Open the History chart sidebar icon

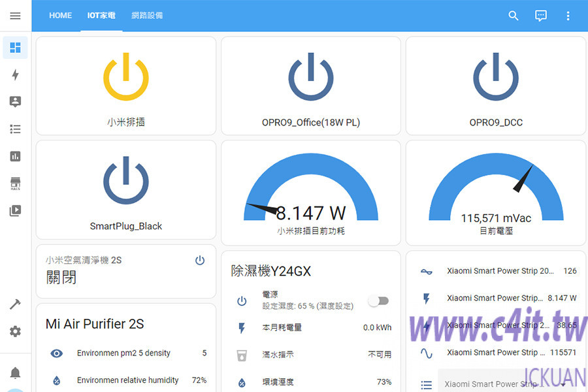[x=15, y=156]
